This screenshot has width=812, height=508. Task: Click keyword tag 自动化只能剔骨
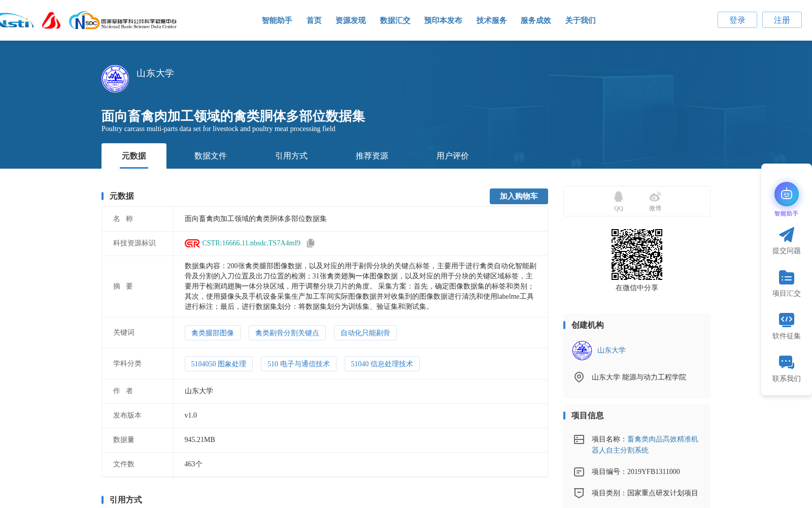(x=365, y=333)
